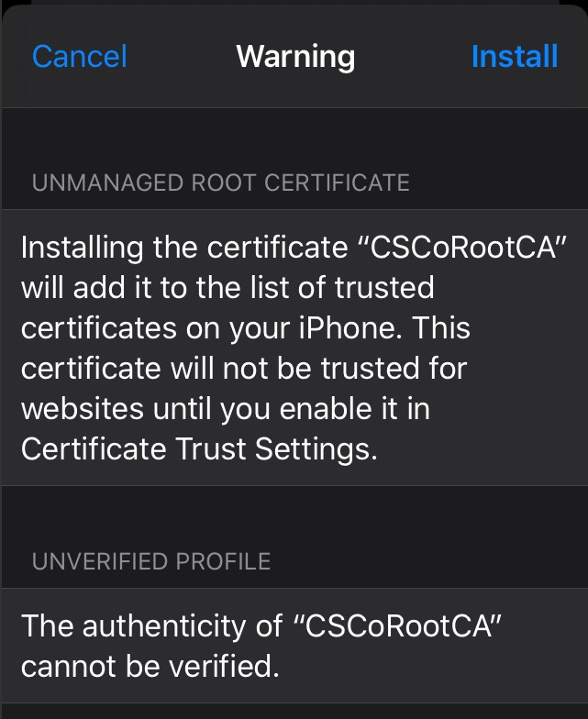Tap Cancel to dismiss the warning
The image size is (588, 719).
(80, 57)
